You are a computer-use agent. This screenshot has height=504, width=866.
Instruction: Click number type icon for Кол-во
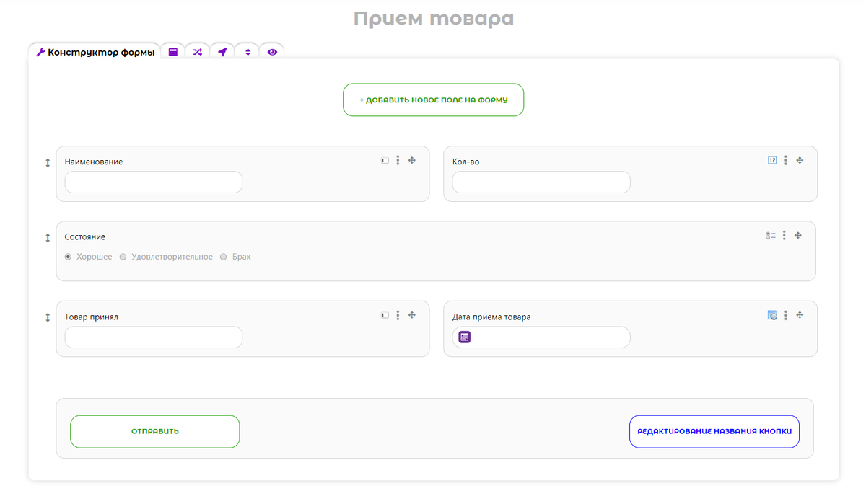[x=772, y=161]
